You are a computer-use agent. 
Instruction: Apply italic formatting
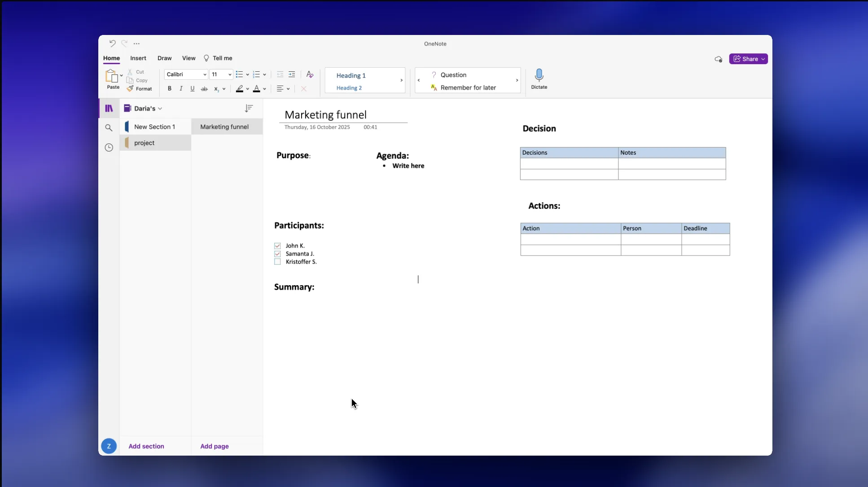[x=180, y=88]
